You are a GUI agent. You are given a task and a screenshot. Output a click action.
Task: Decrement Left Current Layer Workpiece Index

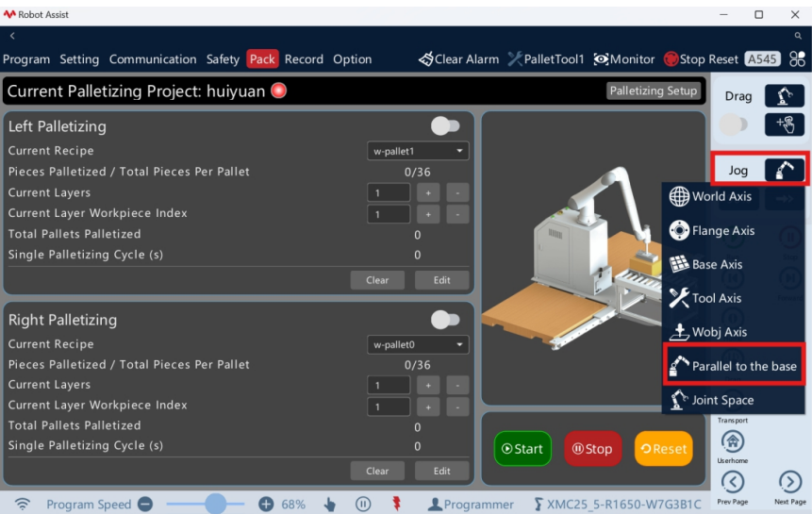(457, 214)
